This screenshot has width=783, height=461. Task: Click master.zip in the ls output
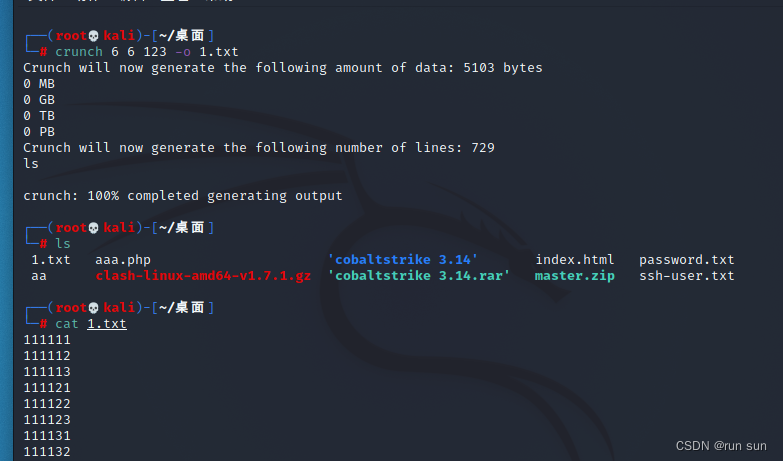point(575,276)
